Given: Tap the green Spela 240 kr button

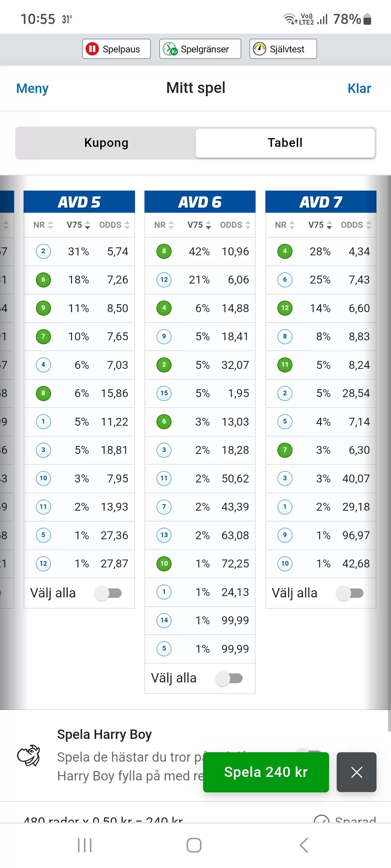Looking at the screenshot, I should tap(266, 772).
